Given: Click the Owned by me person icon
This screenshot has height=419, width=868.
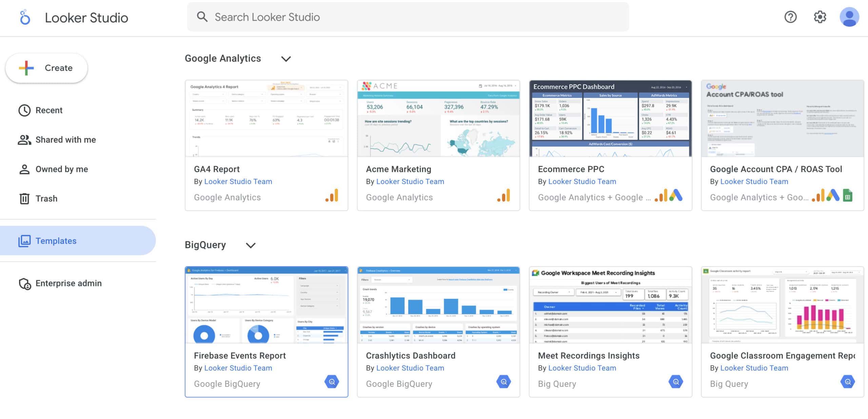Looking at the screenshot, I should (24, 169).
